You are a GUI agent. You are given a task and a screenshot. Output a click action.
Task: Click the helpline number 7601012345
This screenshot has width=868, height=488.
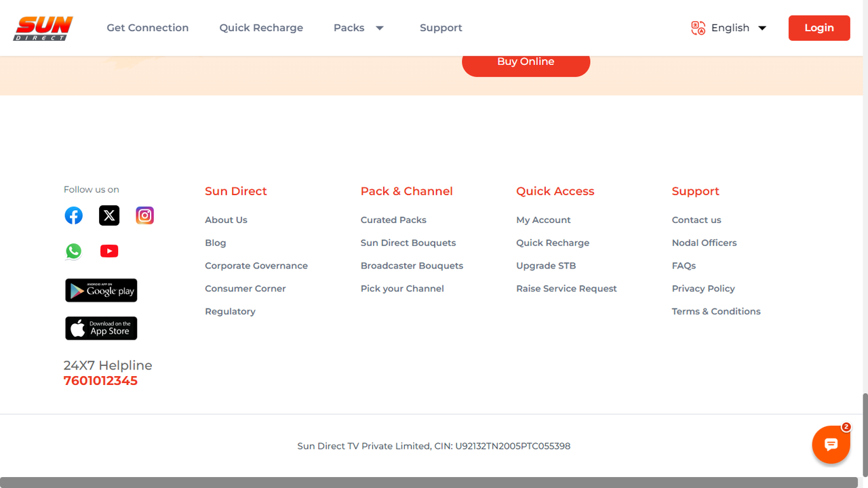pos(100,381)
